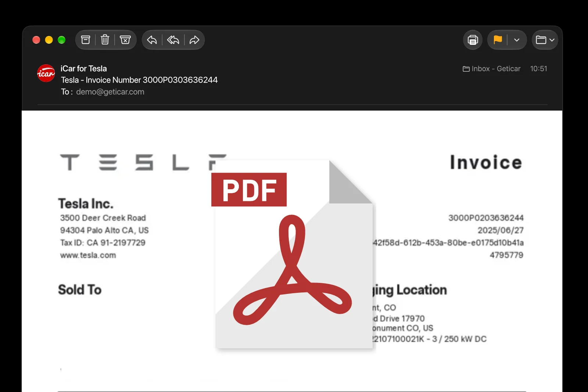588x392 pixels.
Task: Click the email subject line with invoice number
Action: 139,80
